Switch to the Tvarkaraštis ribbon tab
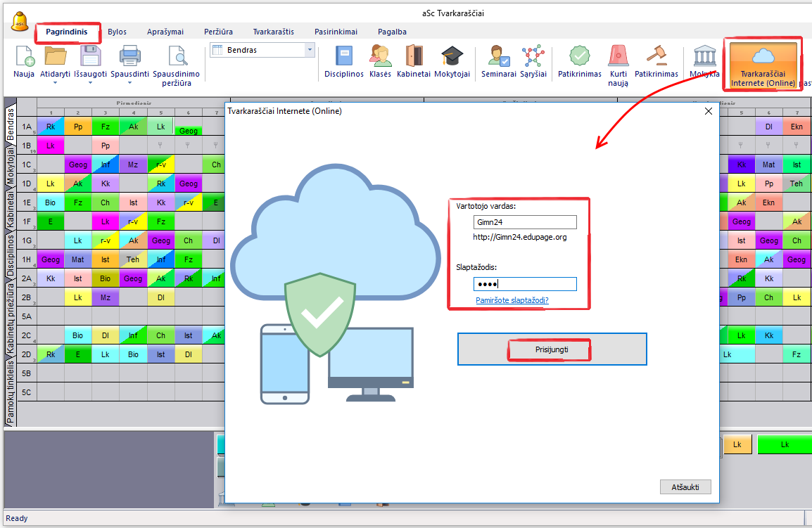The height and width of the screenshot is (528, 812). click(x=274, y=32)
